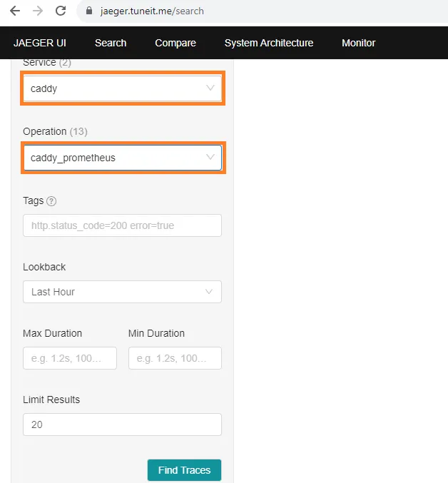The width and height of the screenshot is (448, 483).
Task: Click the Limit Results label
Action: point(51,400)
